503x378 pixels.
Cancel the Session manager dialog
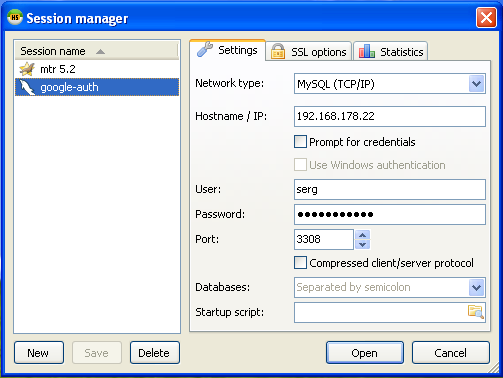[450, 353]
